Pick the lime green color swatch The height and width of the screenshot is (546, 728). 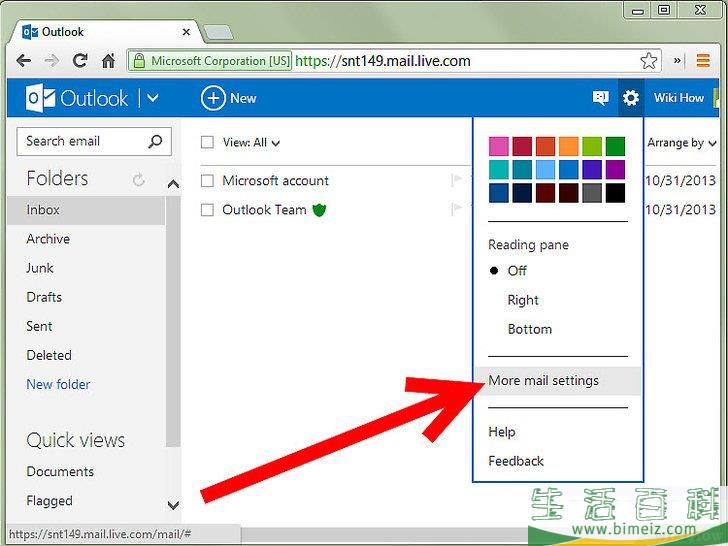click(x=592, y=146)
